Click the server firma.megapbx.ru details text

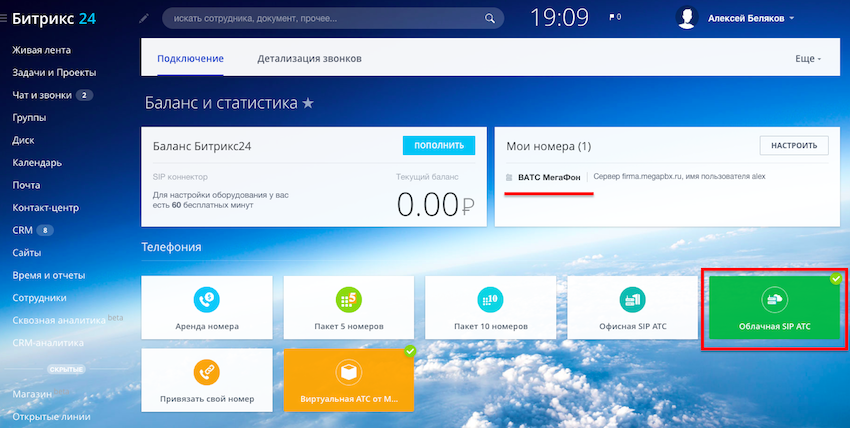click(679, 177)
